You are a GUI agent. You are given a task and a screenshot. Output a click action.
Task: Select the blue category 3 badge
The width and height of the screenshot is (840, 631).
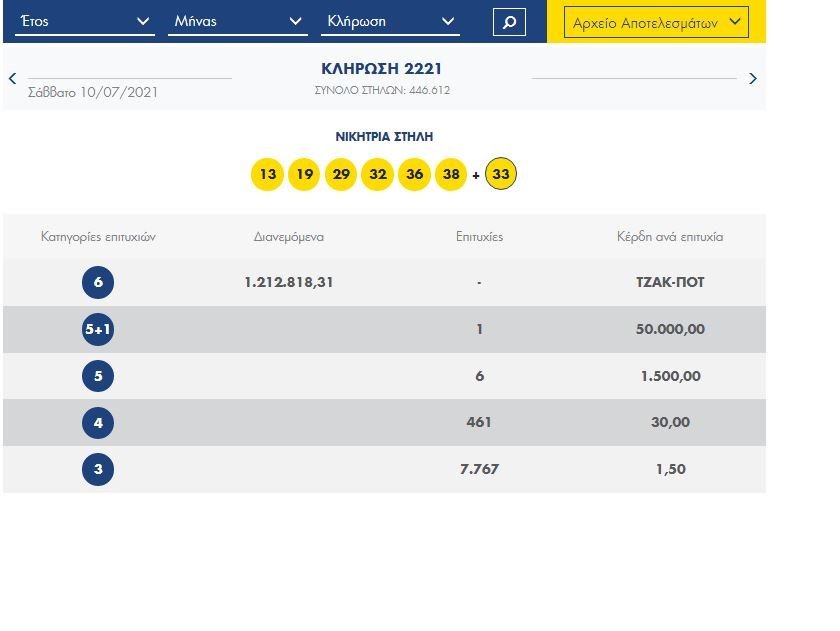coord(98,469)
